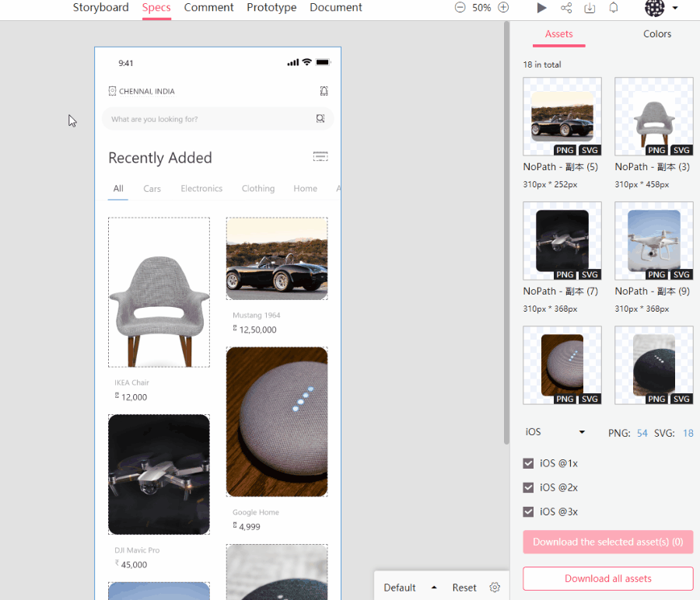Viewport: 700px width, 600px height.
Task: Click the PNG badge on NoPath (5) asset
Action: 565,150
